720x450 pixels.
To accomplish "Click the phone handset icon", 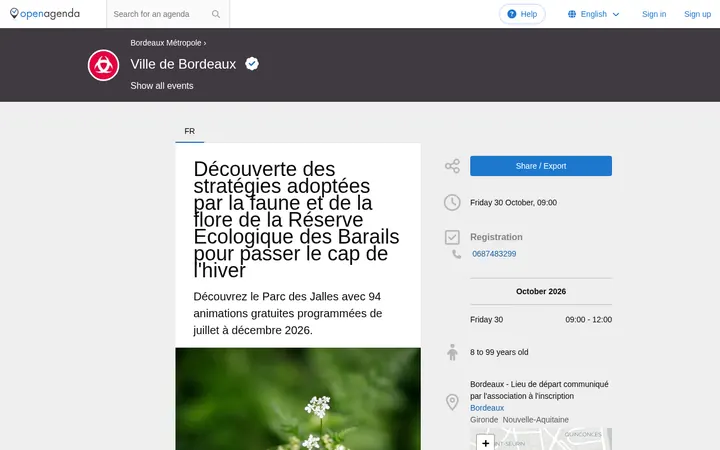I will [456, 254].
